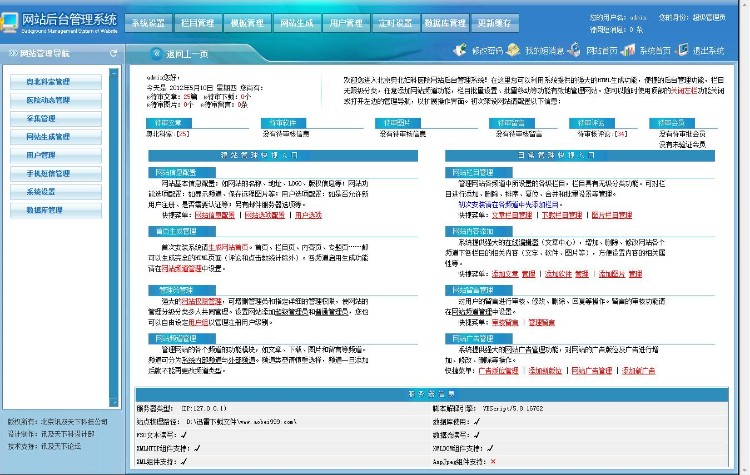Image resolution: width=750 pixels, height=475 pixels.
Task: Click the monitor logo icon in the header
Action: coord(9,22)
